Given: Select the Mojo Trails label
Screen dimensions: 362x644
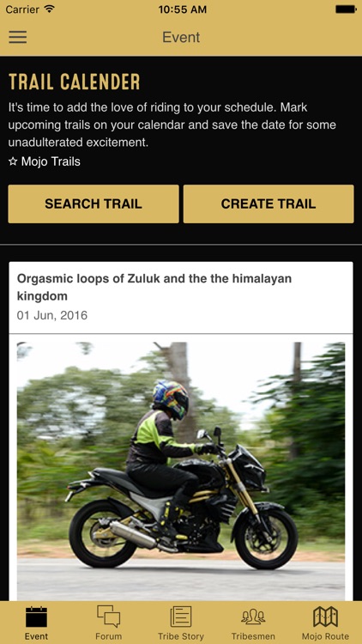Looking at the screenshot, I should point(51,161).
